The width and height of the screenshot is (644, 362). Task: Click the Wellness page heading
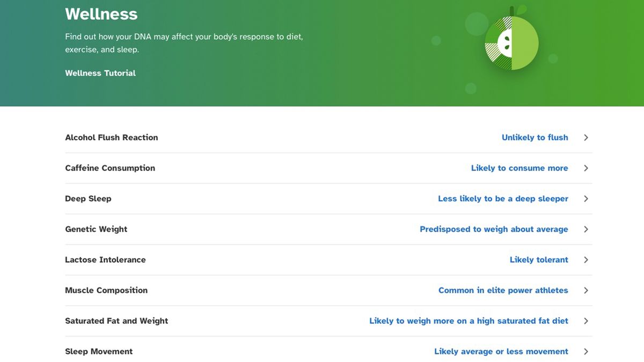coord(101,14)
